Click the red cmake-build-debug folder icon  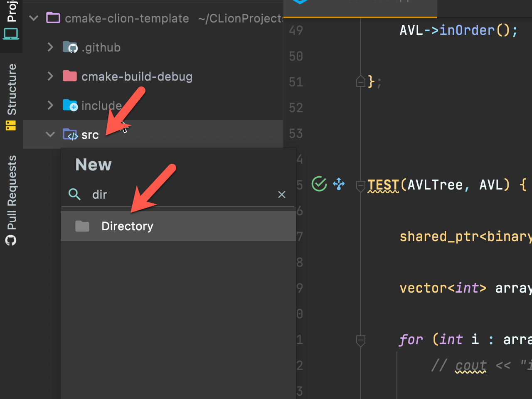click(70, 76)
